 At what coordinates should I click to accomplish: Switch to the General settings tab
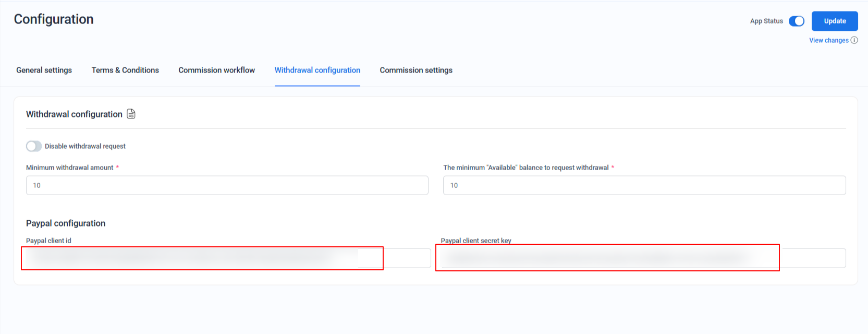pos(44,70)
